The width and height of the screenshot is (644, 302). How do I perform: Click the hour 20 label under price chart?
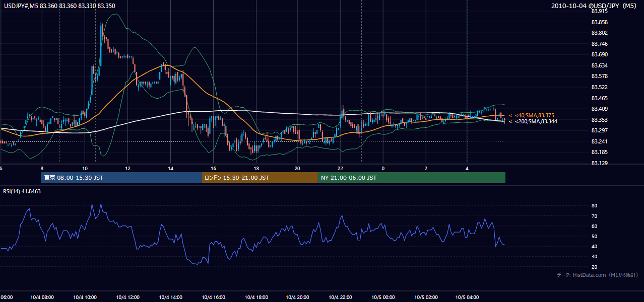pos(297,168)
